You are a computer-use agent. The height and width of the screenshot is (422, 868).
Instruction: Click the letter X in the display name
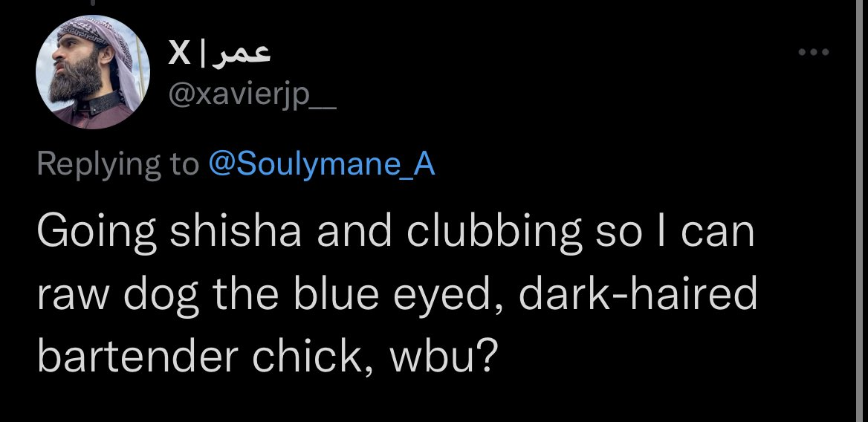tap(179, 53)
